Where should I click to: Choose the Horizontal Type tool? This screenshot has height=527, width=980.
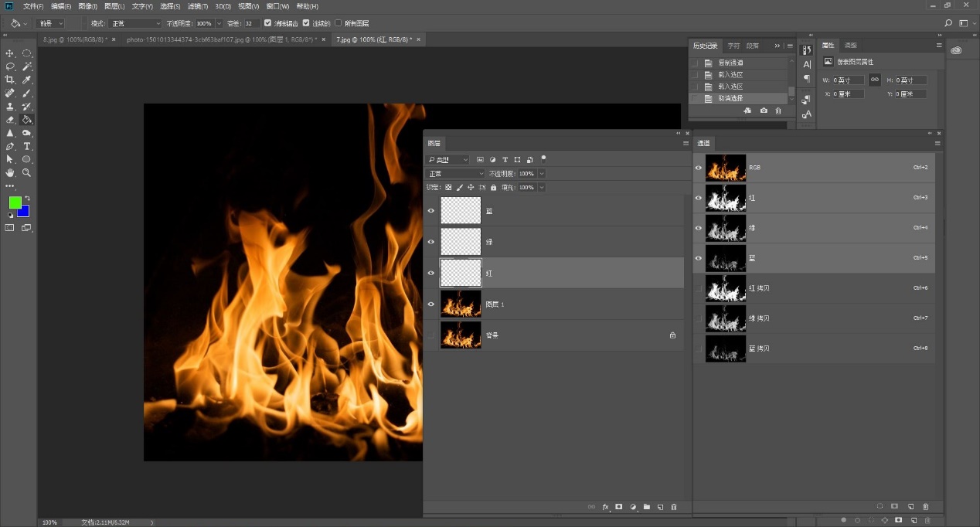(27, 146)
